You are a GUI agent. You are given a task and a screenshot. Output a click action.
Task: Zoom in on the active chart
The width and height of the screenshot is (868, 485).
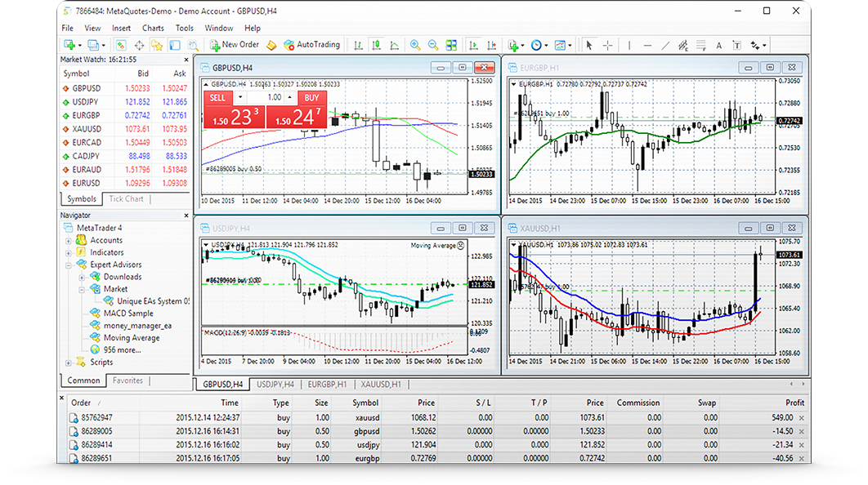(x=415, y=45)
